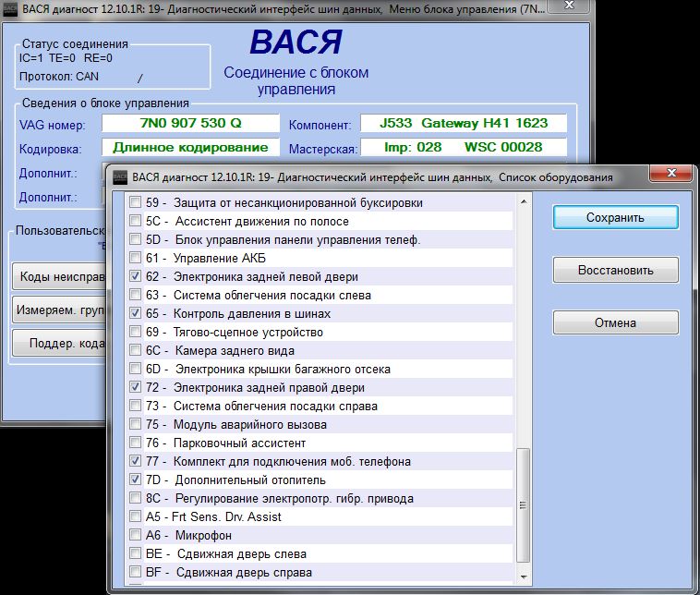Click Коды неисправностей button in main window
This screenshot has height=595, width=700.
point(59,277)
